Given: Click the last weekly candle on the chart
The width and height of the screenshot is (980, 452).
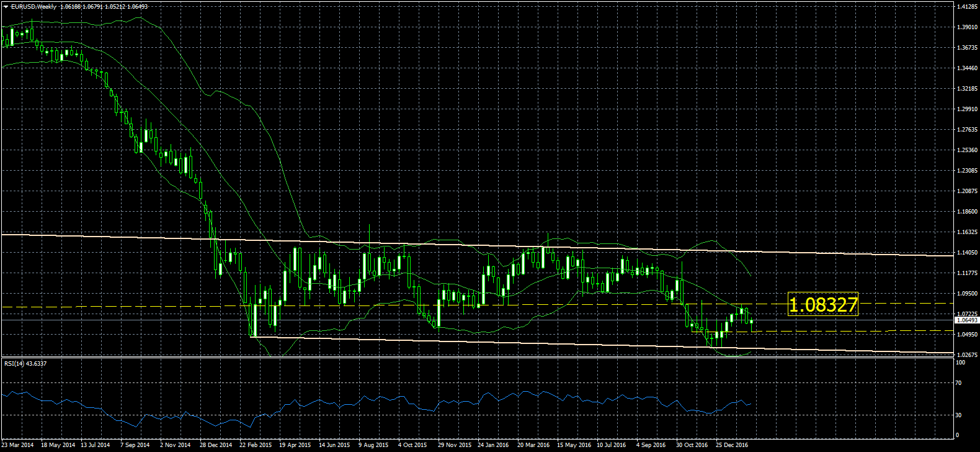Looking at the screenshot, I should [752, 321].
